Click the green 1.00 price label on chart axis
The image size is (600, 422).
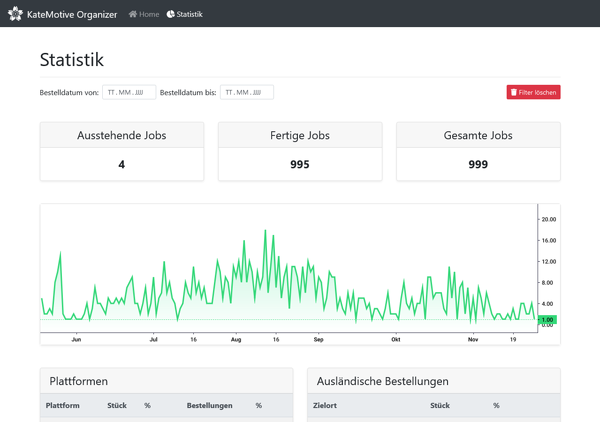tap(547, 319)
